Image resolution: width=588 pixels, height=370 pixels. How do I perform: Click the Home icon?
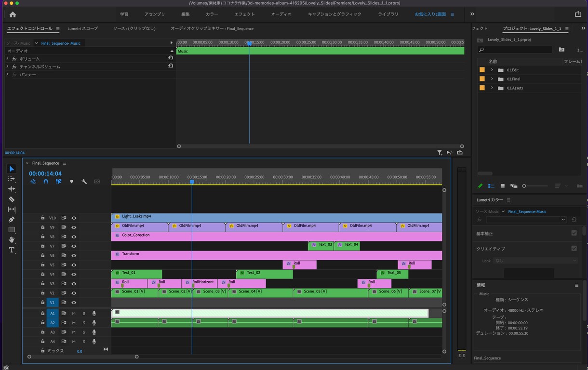[13, 14]
